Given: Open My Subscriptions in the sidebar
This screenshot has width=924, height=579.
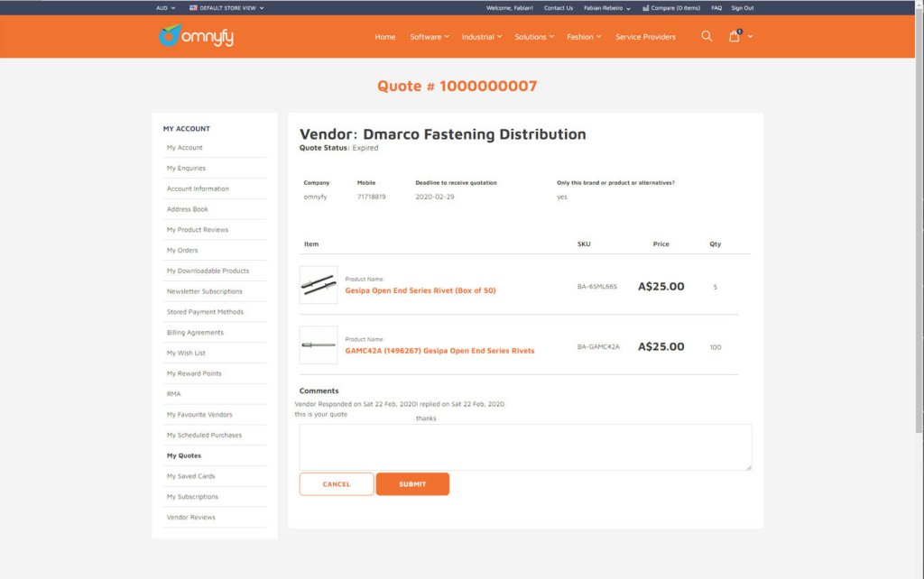Looking at the screenshot, I should 192,497.
